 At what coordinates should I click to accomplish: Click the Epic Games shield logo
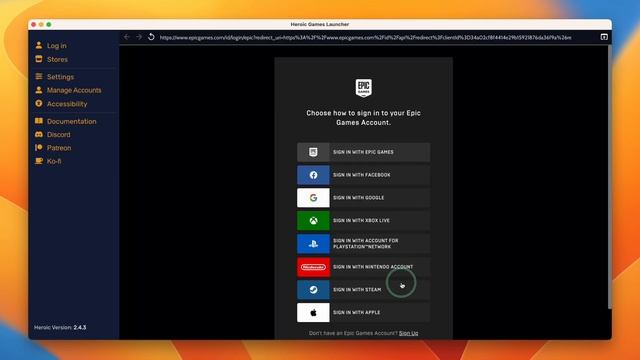[363, 88]
